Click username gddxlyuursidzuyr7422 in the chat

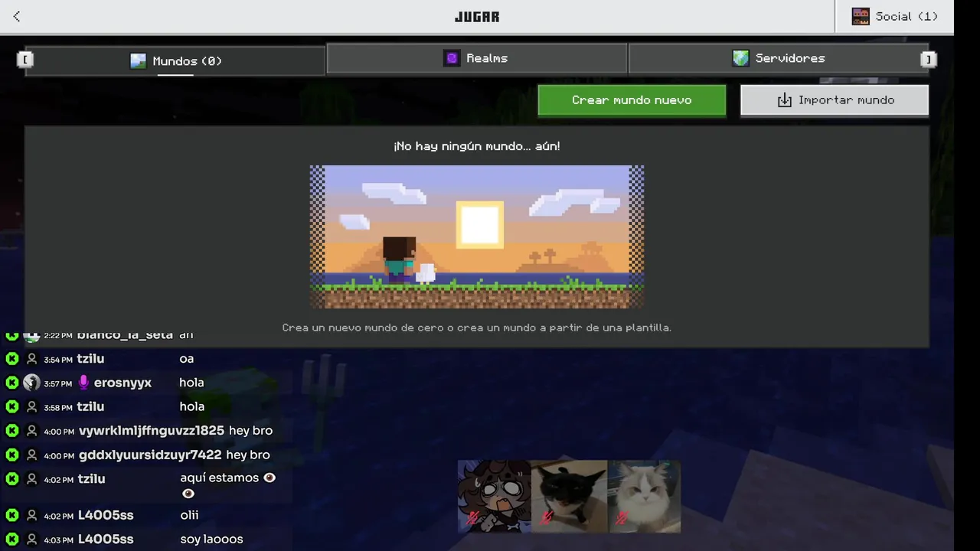click(x=150, y=455)
